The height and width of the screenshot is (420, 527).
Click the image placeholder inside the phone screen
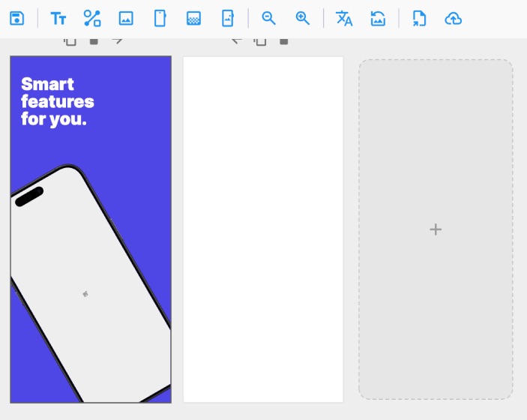pyautogui.click(x=85, y=294)
